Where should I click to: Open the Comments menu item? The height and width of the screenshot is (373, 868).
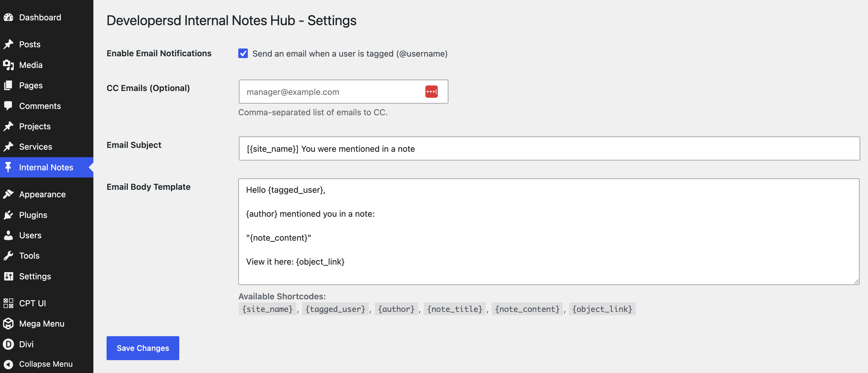pyautogui.click(x=46, y=106)
